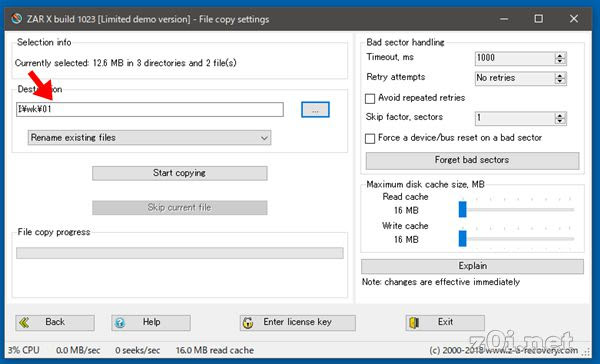This screenshot has width=600, height=364.
Task: Click the Skip factor sectors value field
Action: (514, 118)
